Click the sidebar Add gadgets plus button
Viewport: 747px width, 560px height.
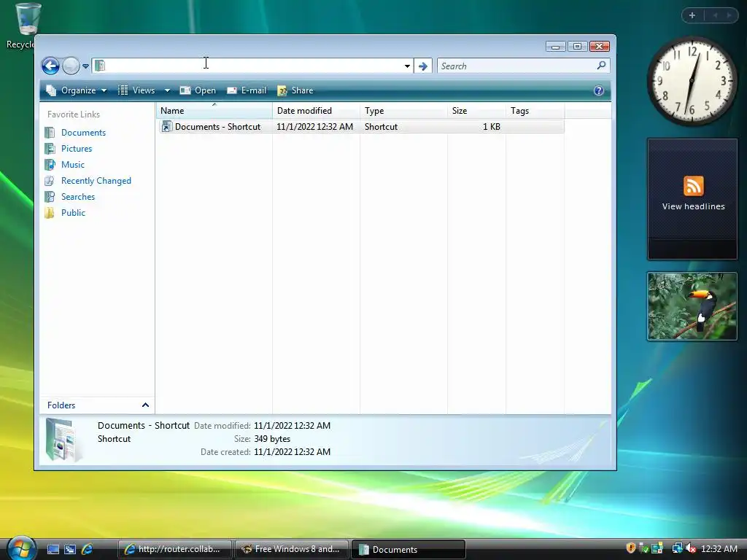click(692, 15)
